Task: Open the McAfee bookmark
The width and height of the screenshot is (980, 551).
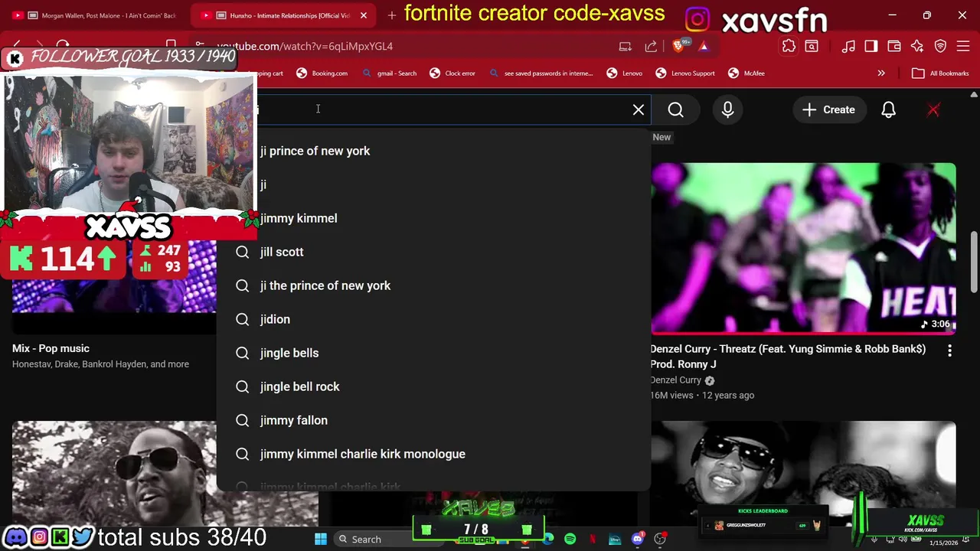Action: (x=746, y=73)
